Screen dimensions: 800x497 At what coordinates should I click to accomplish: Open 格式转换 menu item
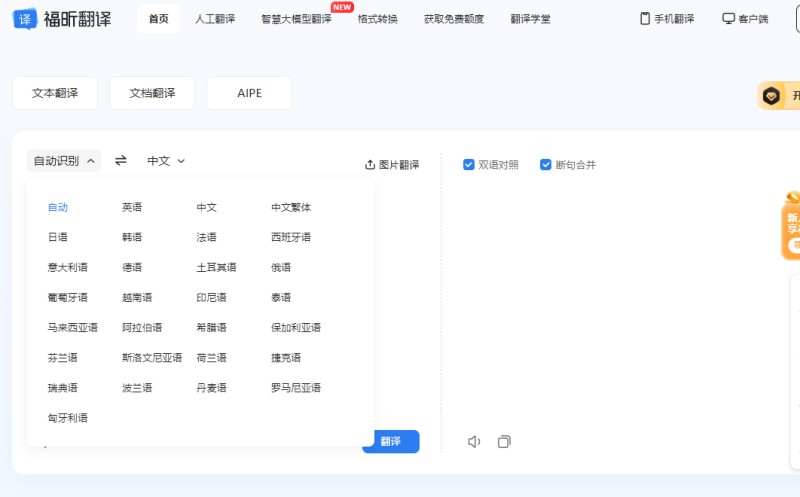coord(378,19)
